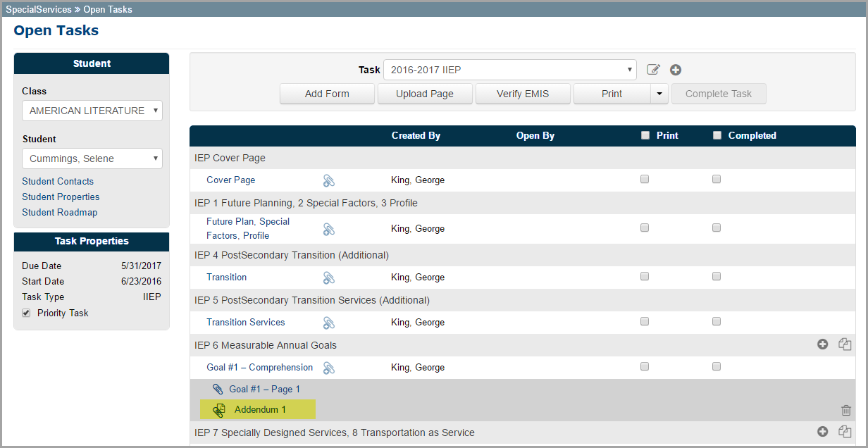This screenshot has width=868, height=448.
Task: Delete Addendum 1 with trash icon
Action: 846,410
